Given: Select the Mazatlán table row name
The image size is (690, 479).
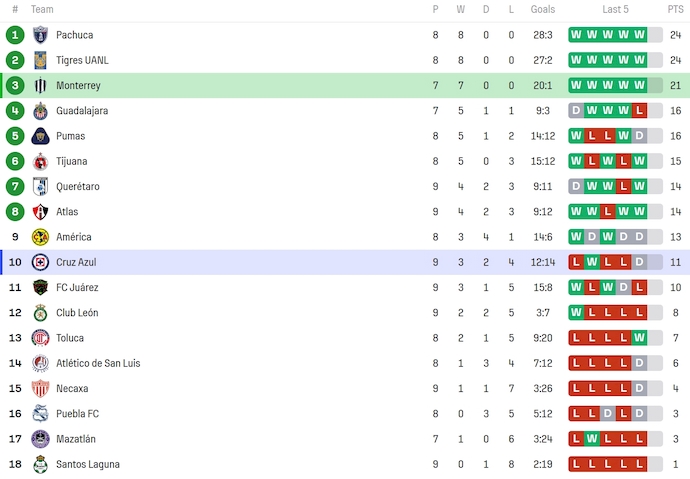Looking at the screenshot, I should click(x=75, y=439).
